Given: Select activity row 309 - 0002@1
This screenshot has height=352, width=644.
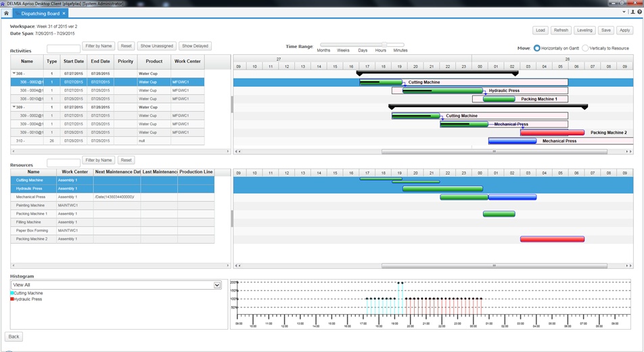Looking at the screenshot, I should [x=108, y=116].
